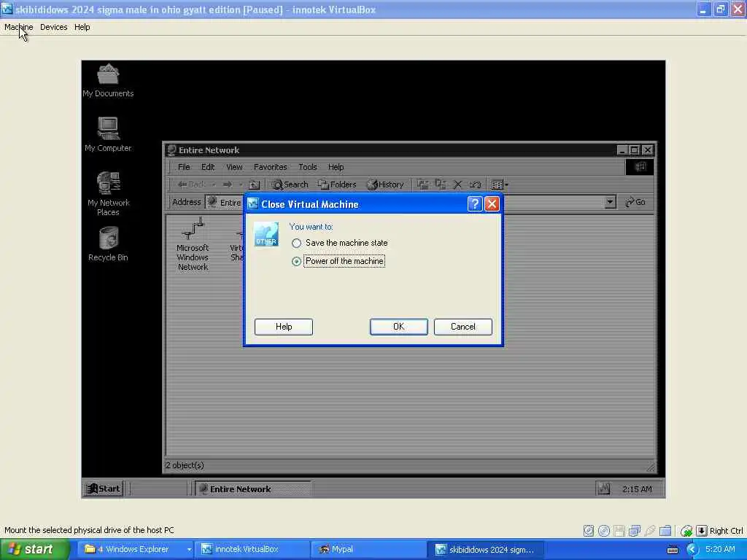The width and height of the screenshot is (747, 560).
Task: Click the host Start button
Action: click(34, 549)
